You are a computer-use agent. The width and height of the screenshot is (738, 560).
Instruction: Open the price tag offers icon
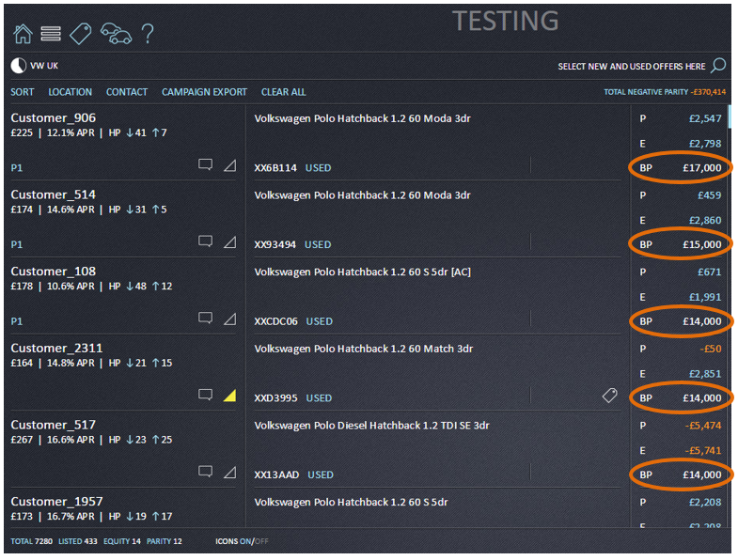81,34
